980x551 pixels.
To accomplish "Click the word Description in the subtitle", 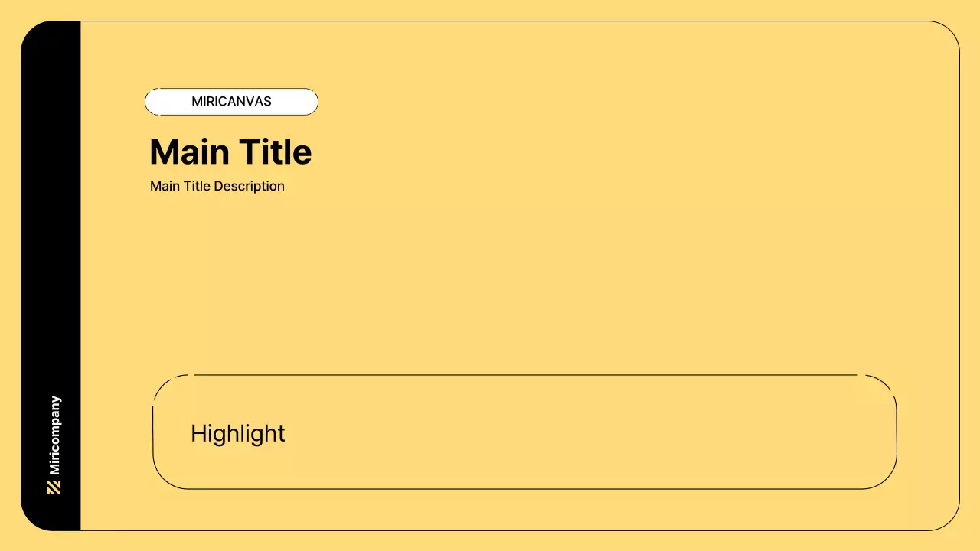I will (249, 186).
